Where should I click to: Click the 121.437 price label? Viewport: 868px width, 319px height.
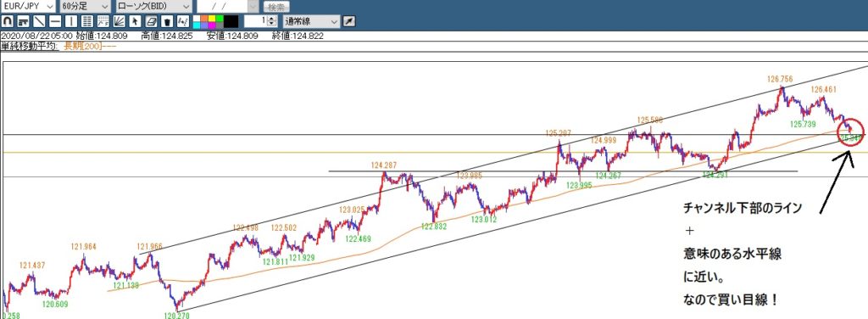(x=31, y=266)
